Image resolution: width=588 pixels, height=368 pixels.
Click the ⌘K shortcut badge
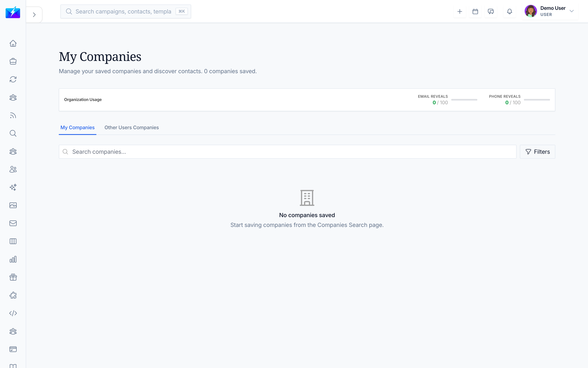coord(182,11)
